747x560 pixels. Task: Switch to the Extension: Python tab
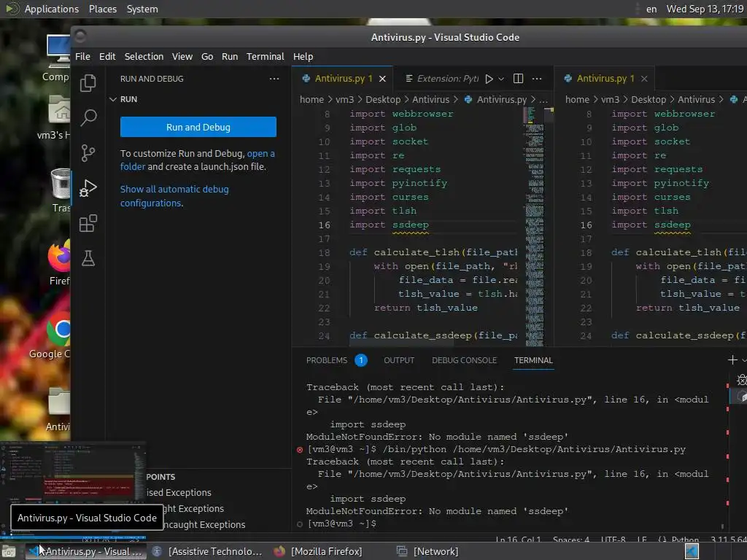tap(441, 79)
